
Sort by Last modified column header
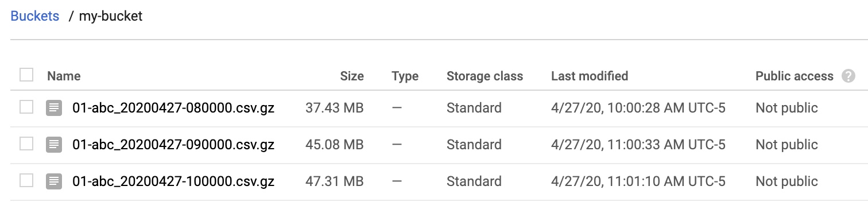590,76
